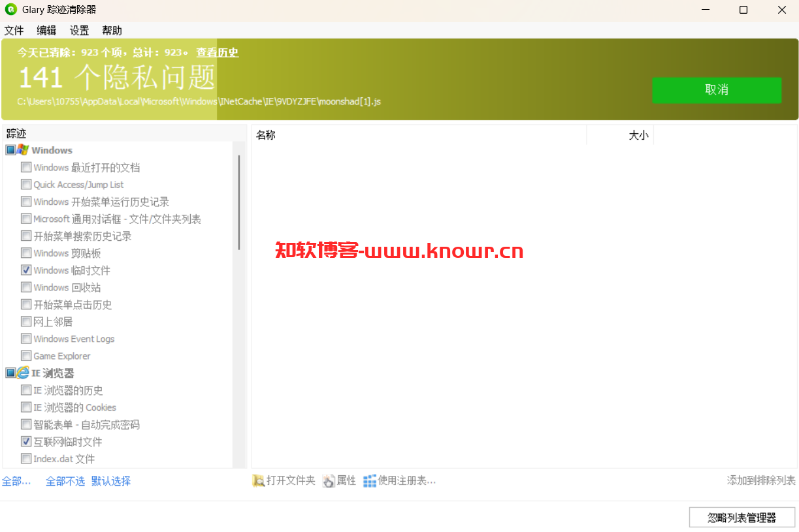Check Microsoft 通用对话框 file list option
This screenshot has width=799, height=532.
(x=26, y=219)
